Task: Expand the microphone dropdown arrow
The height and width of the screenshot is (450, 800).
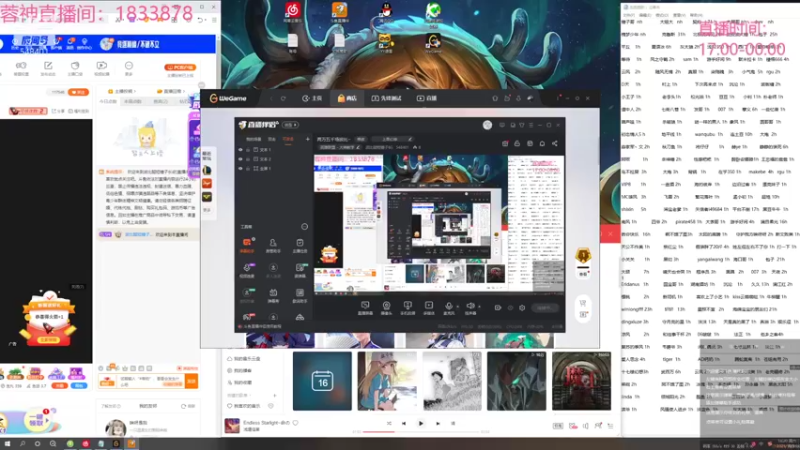Action: [x=457, y=307]
